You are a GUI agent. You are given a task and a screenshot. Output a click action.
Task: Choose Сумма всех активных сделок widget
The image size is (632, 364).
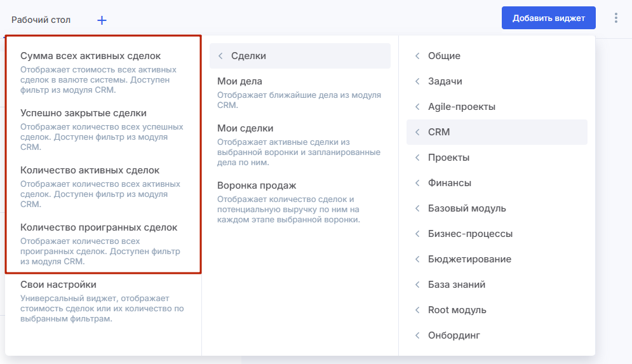tap(90, 56)
